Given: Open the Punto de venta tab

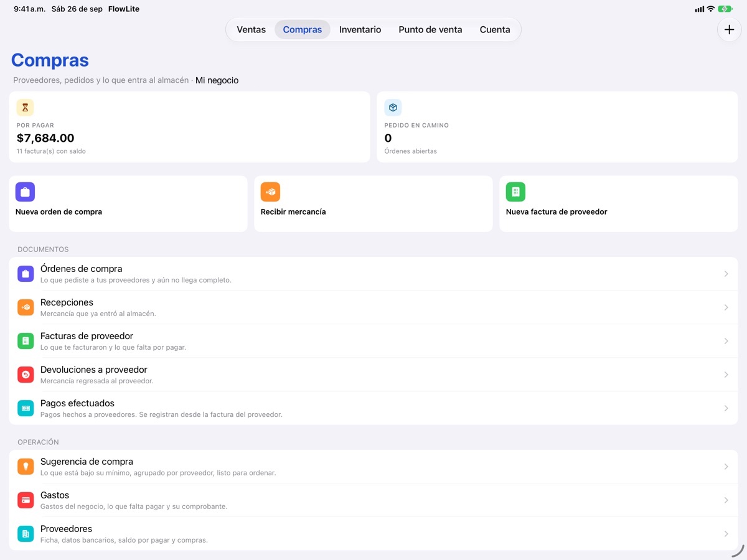Looking at the screenshot, I should (x=431, y=30).
